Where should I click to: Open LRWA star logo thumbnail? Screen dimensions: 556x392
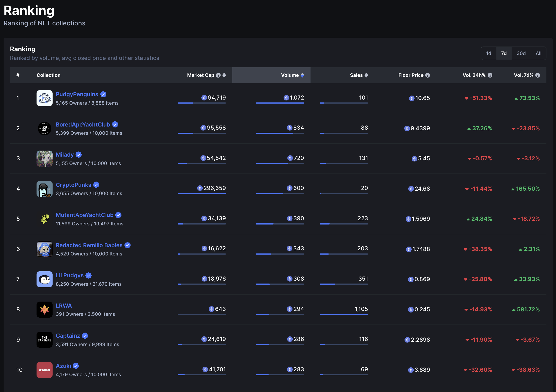click(45, 310)
